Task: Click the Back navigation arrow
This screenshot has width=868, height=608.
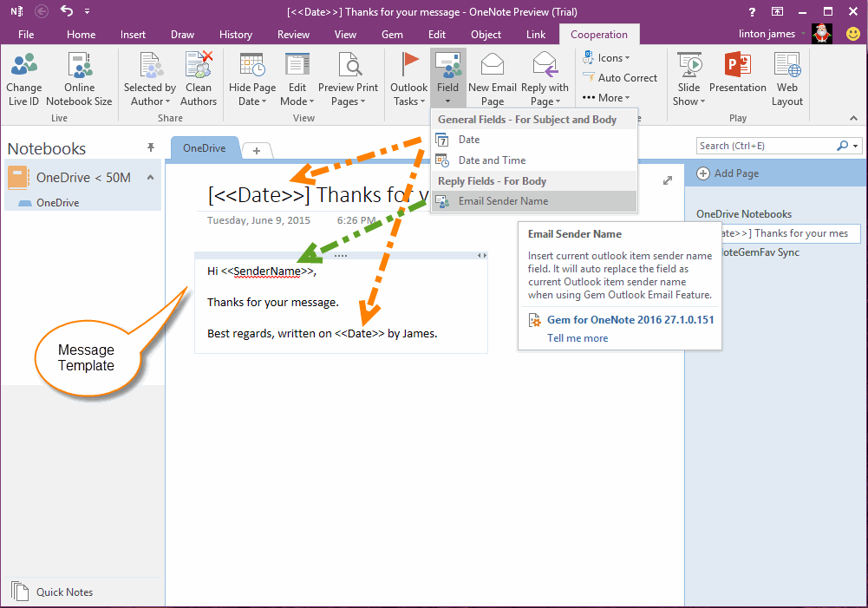Action: click(42, 11)
